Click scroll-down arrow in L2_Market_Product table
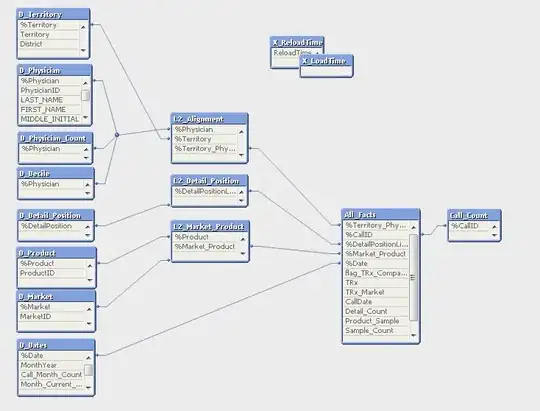Image resolution: width=540 pixels, height=411 pixels. tap(243, 254)
